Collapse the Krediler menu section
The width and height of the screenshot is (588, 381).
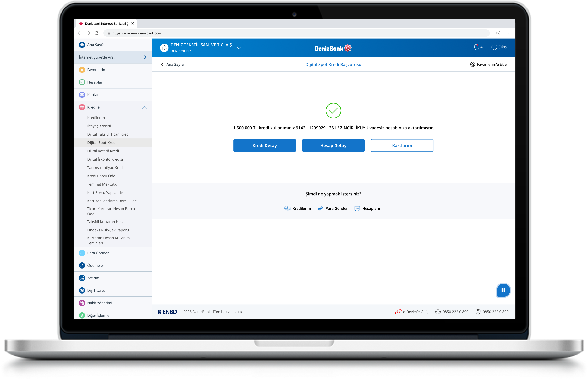tap(145, 107)
